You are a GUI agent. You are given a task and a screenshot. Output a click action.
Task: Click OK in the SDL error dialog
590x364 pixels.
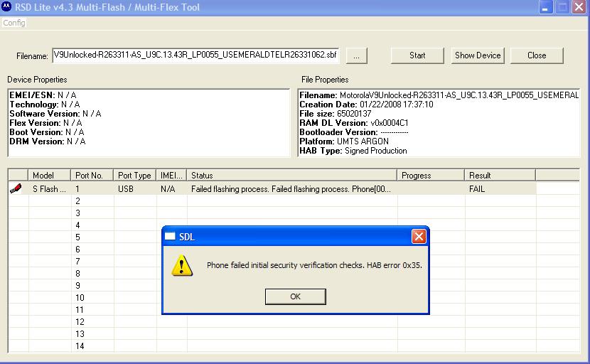click(296, 296)
